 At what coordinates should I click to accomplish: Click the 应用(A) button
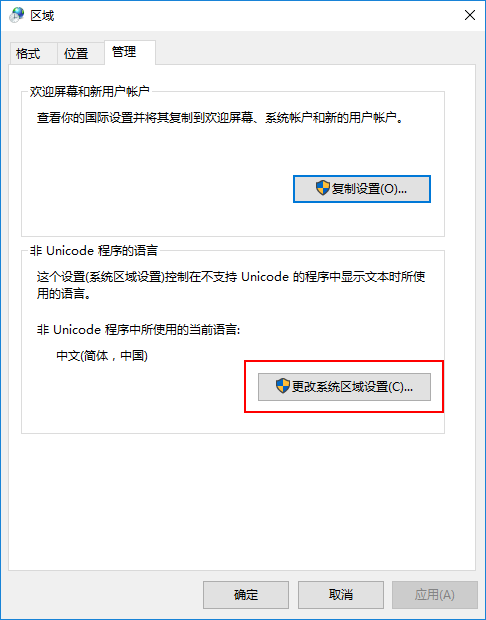pos(435,594)
